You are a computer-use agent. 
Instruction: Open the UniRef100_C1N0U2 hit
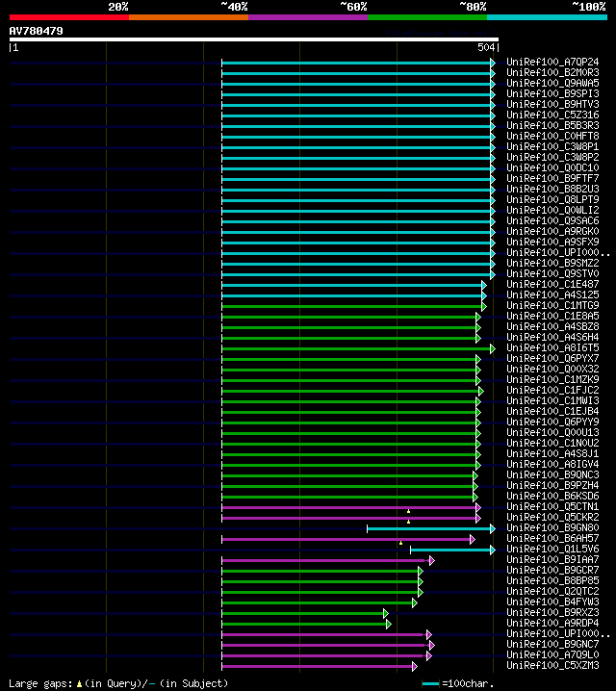552,443
